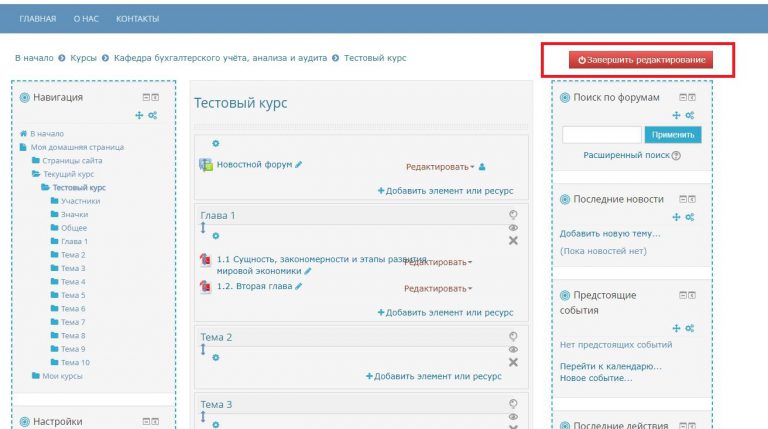Open Редактировать dropdown for Новостной форум

[439, 167]
